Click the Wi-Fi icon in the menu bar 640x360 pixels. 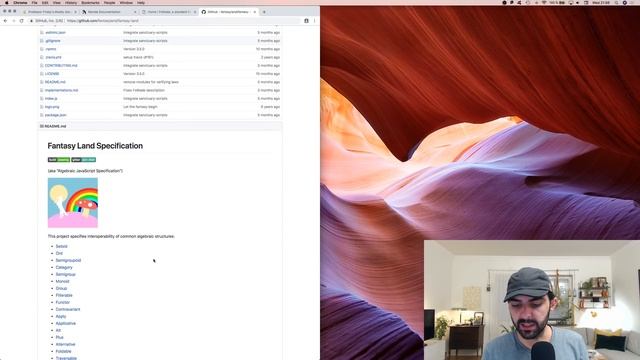[544, 2]
